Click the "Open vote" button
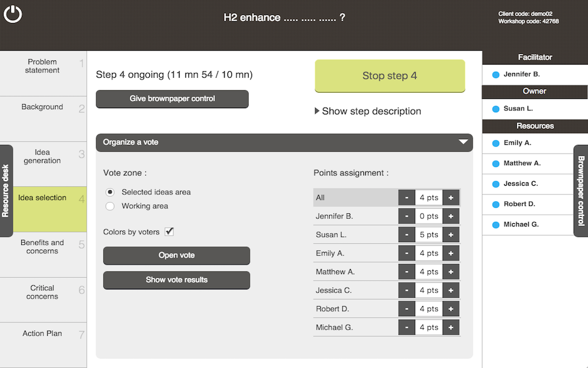This screenshot has height=368, width=588. tap(176, 255)
